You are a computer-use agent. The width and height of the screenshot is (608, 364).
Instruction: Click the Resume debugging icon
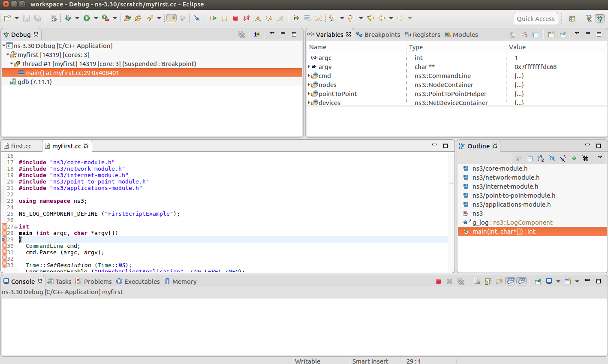[x=213, y=18]
